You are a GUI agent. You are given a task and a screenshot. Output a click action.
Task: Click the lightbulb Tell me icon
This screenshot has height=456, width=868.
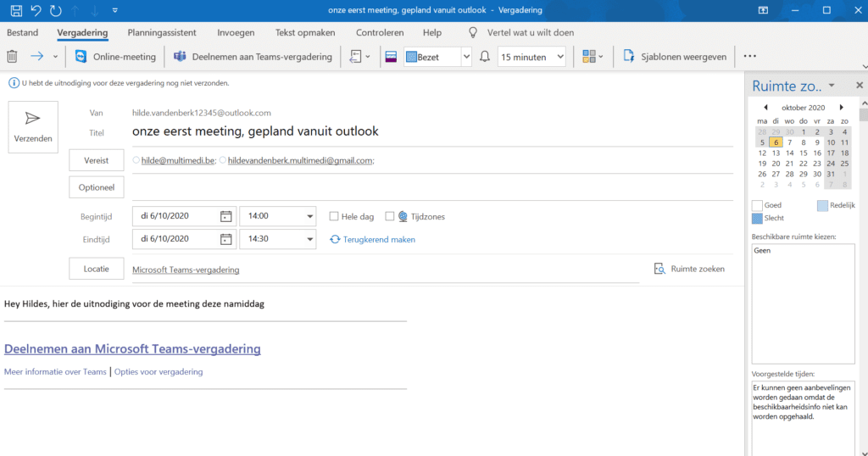(473, 33)
